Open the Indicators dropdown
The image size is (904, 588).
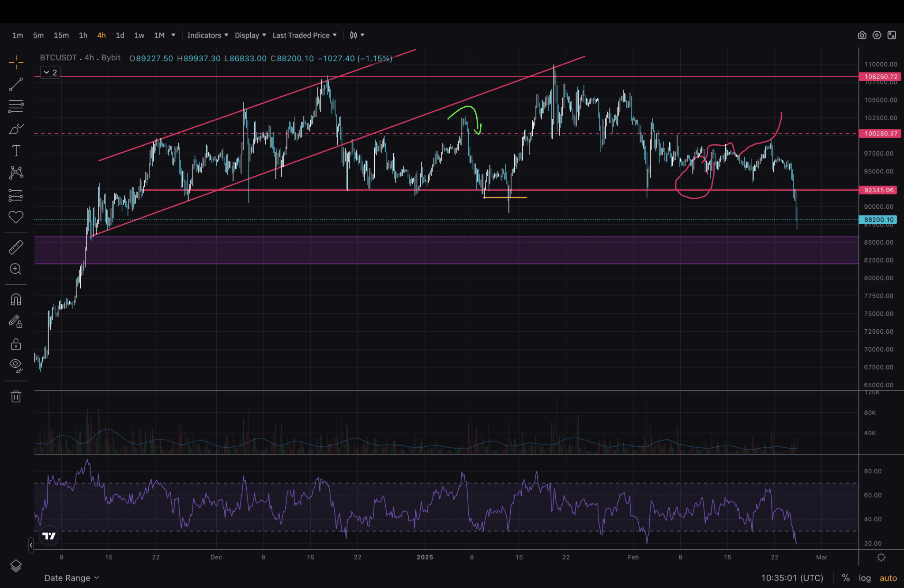coord(207,35)
